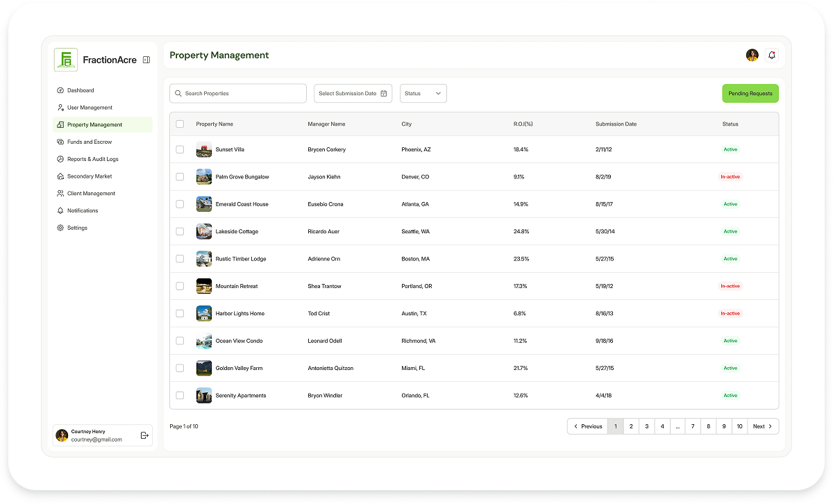This screenshot has width=833, height=504.
Task: Select the Client Management icon
Action: click(60, 193)
